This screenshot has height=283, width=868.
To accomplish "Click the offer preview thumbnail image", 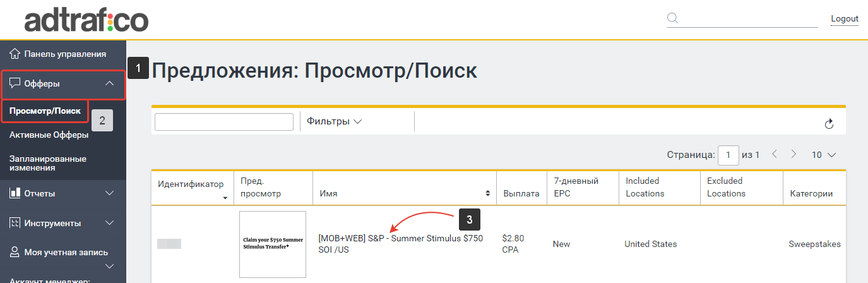I will click(273, 244).
